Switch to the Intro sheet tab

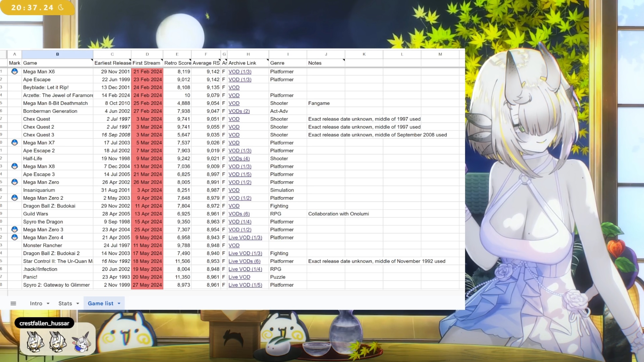coord(36,303)
